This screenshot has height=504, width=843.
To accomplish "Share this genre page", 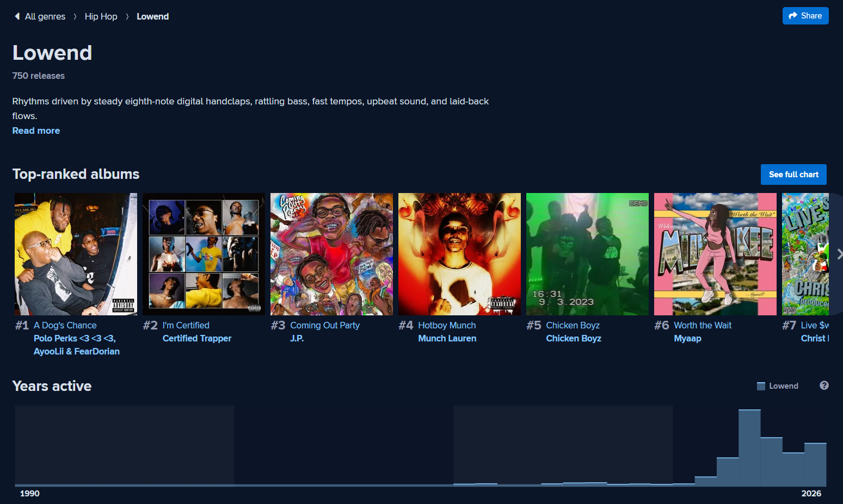I will tap(805, 16).
